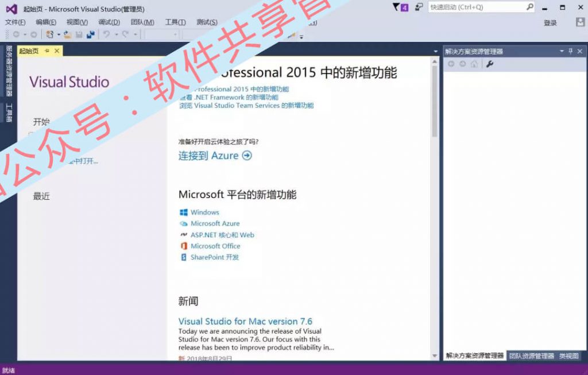Click the Microsoft Office icon

[x=183, y=246]
